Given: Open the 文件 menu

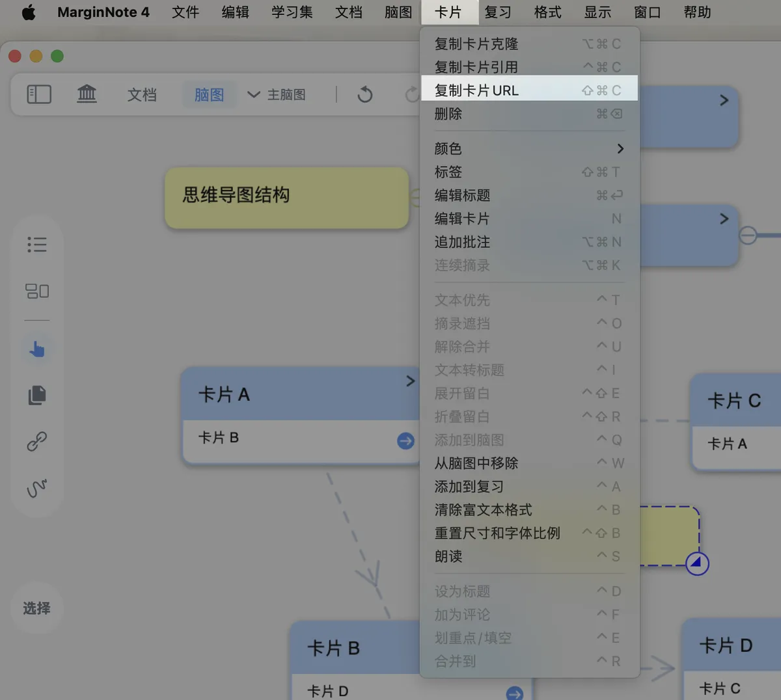Looking at the screenshot, I should 185,12.
